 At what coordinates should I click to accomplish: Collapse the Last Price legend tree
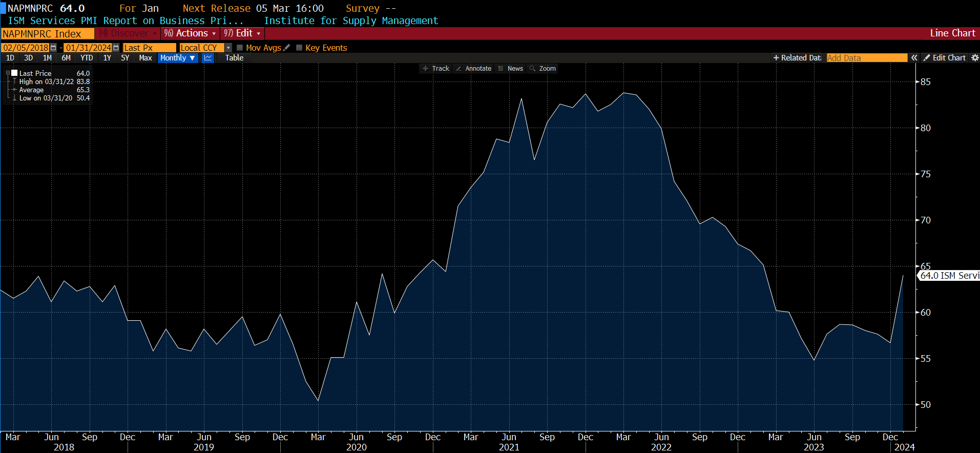click(x=8, y=73)
